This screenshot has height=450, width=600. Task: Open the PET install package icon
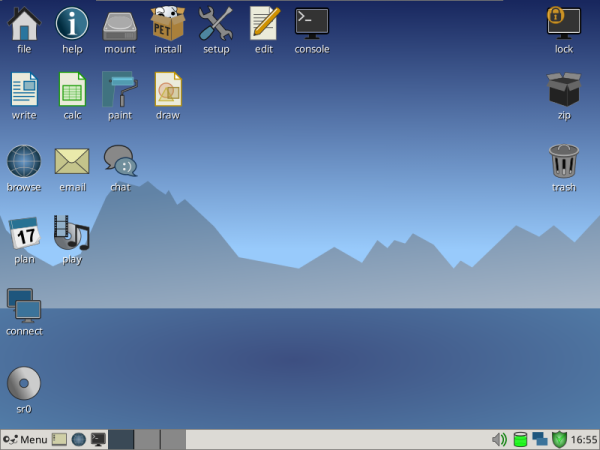pyautogui.click(x=168, y=23)
